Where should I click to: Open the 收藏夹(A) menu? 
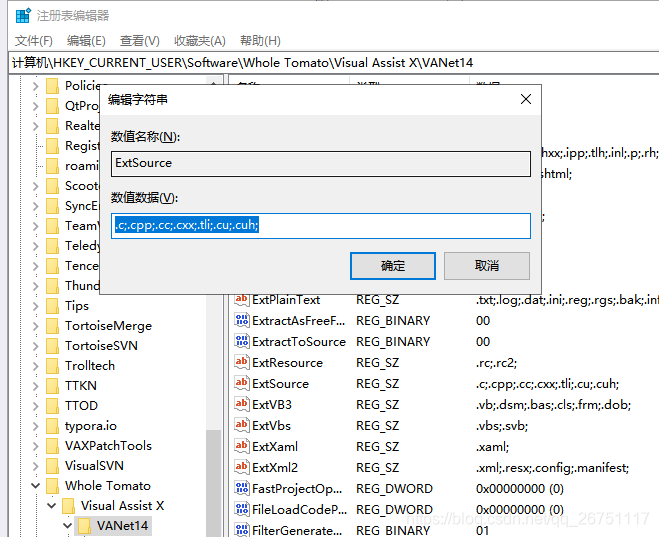coord(200,41)
